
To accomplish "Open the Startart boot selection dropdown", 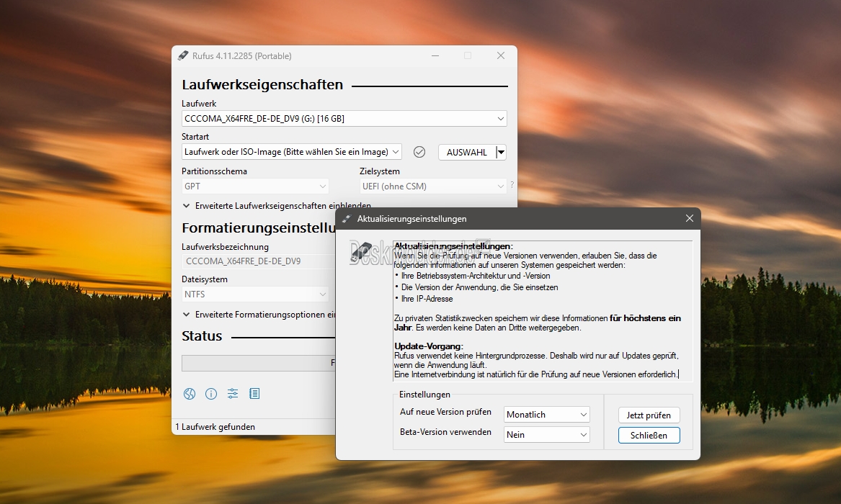I will click(292, 152).
